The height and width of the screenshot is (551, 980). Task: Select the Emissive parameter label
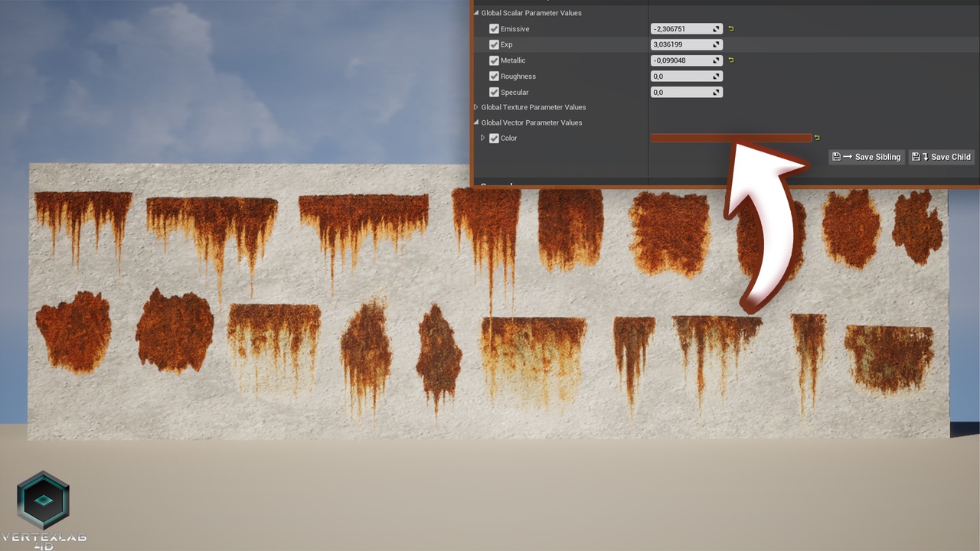click(x=514, y=29)
